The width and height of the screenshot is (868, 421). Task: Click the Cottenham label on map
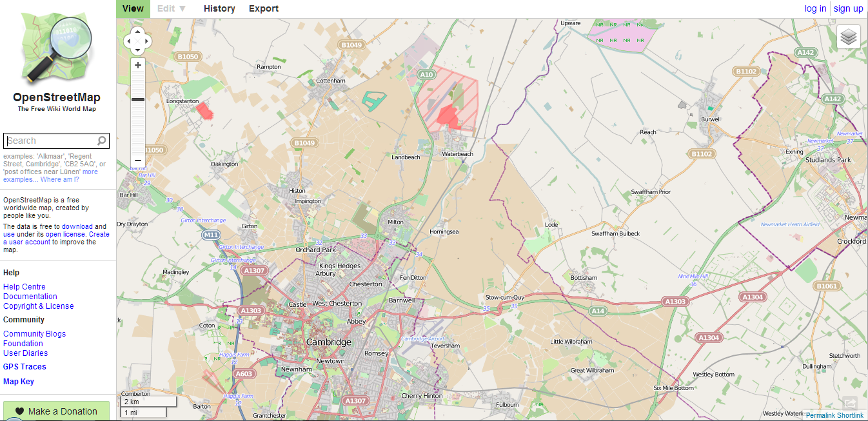[331, 81]
